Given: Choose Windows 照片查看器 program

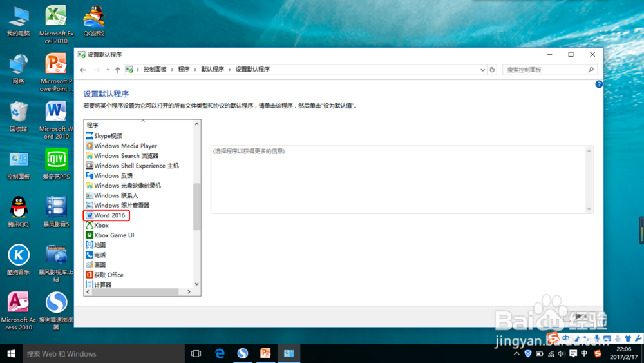Looking at the screenshot, I should [117, 205].
